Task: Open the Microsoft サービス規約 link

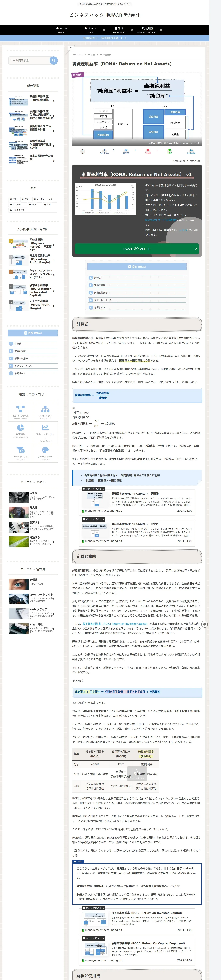Action: pyautogui.click(x=161, y=220)
